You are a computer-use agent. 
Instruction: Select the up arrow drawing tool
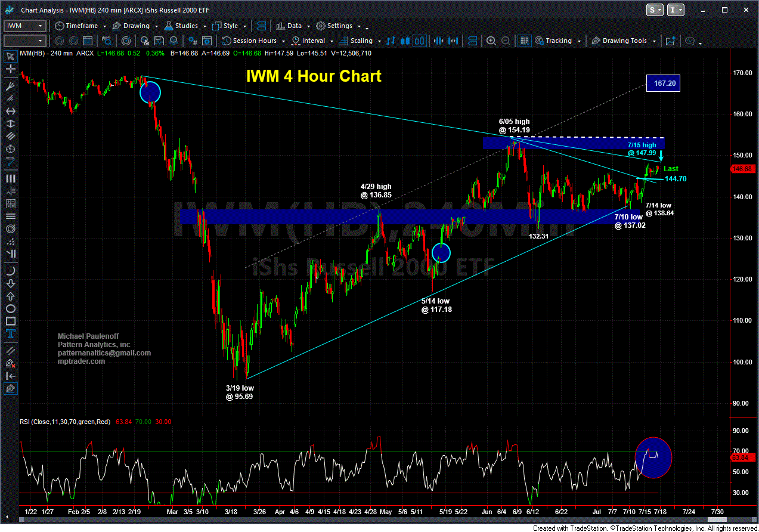click(x=11, y=296)
